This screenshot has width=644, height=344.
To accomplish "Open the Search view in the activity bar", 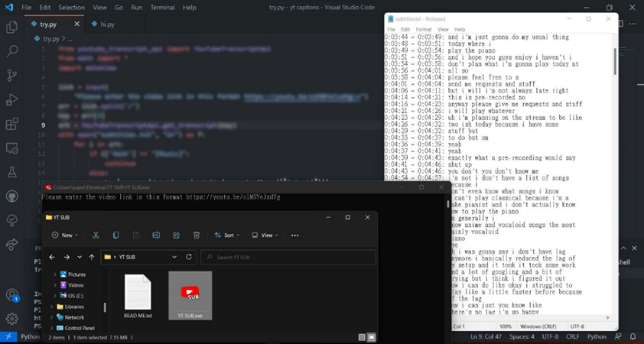I will [x=12, y=51].
